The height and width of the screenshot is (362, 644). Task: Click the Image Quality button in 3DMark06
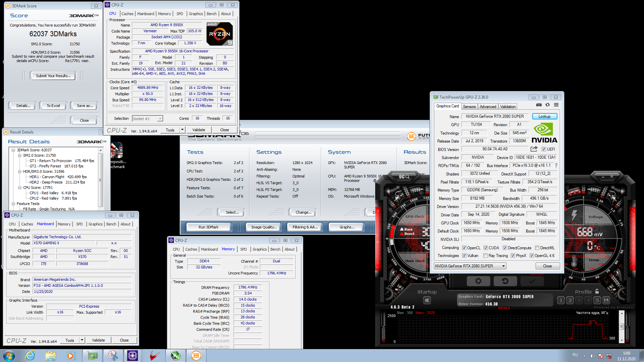264,227
